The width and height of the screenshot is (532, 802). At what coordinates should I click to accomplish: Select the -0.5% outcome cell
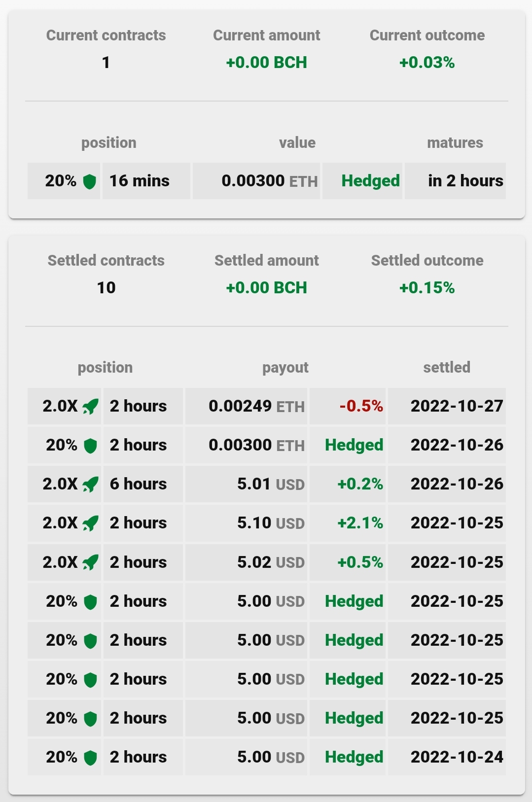click(348, 406)
